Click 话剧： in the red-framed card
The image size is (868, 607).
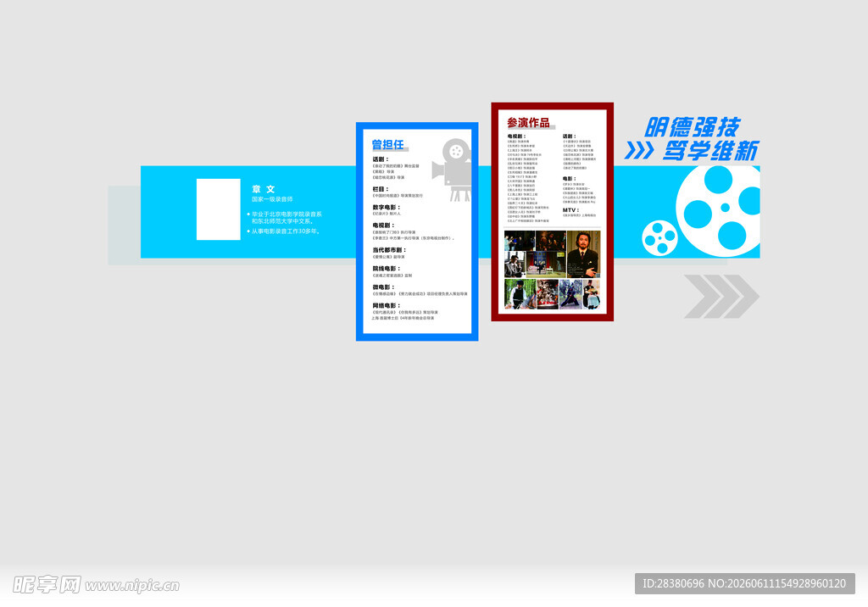pos(570,136)
